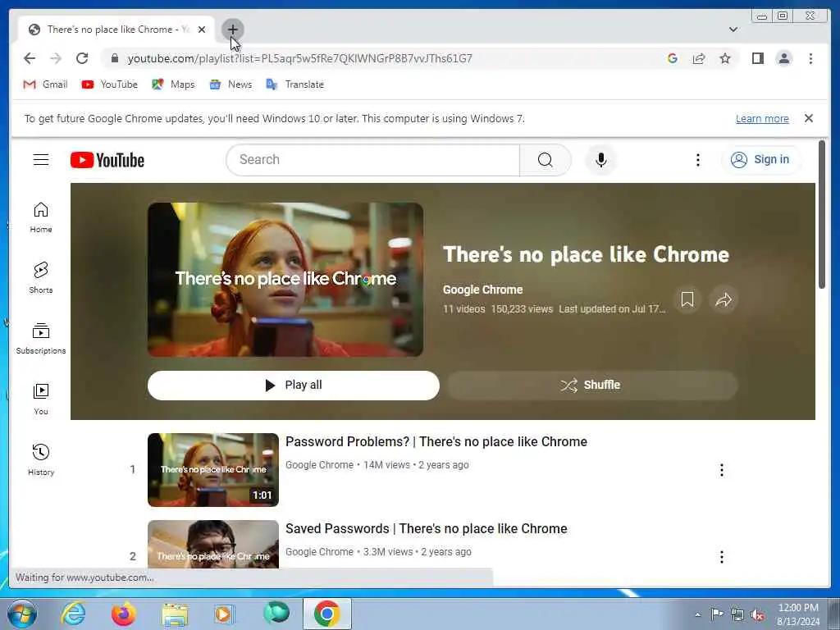Open "Password Problems?" video title
The image size is (840, 630).
(x=436, y=442)
